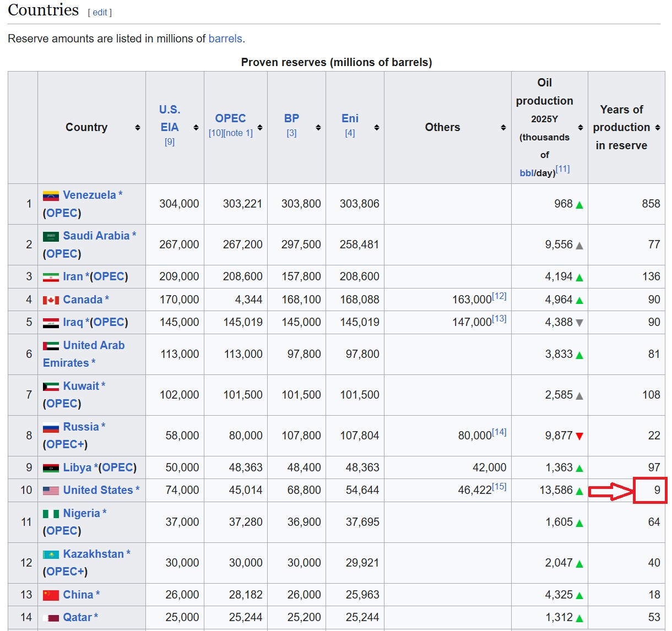Open the Saudi Arabia country link
672x631 pixels.
(x=96, y=236)
